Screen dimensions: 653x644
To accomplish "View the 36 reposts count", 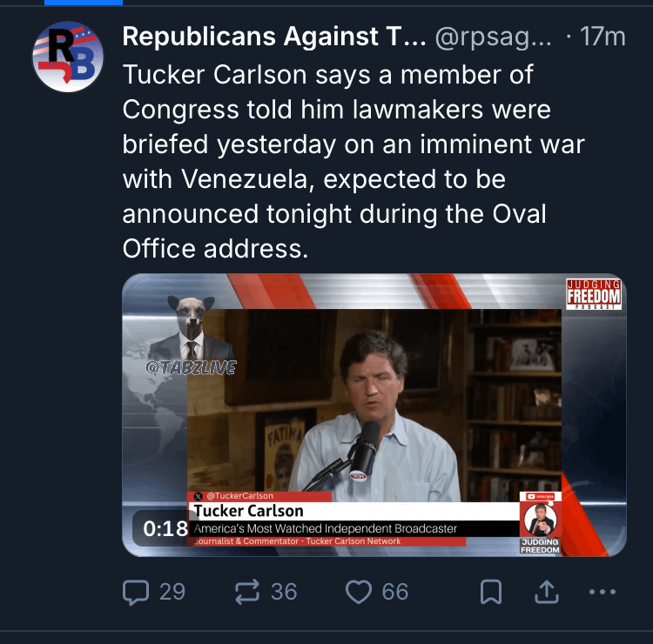I will [x=284, y=593].
